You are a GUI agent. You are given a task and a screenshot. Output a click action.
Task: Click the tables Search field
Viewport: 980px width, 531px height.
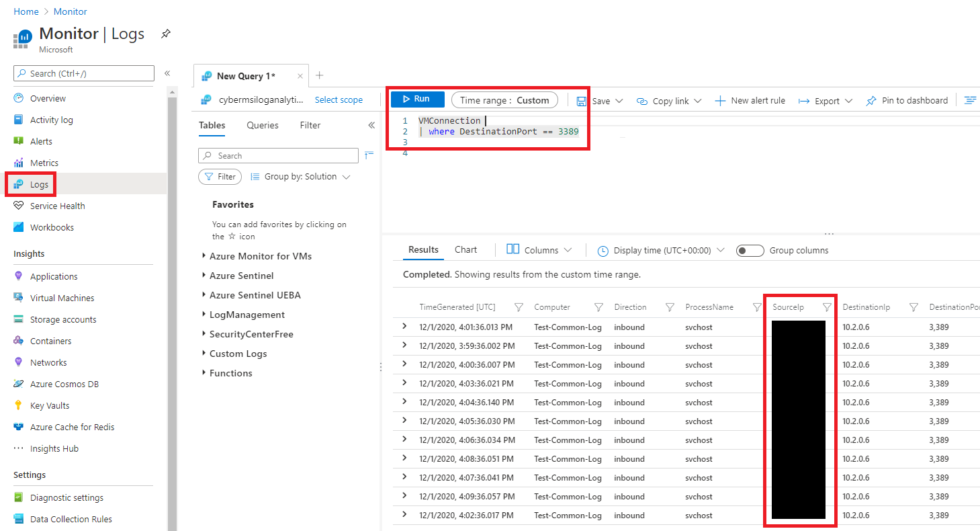click(x=278, y=155)
